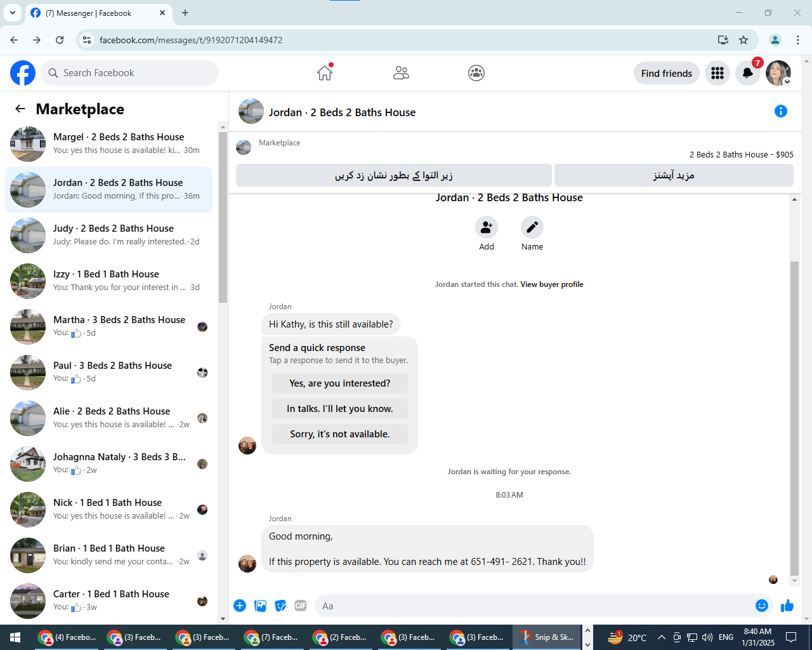Open Chrome profile icon
The width and height of the screenshot is (812, 650).
(x=775, y=40)
